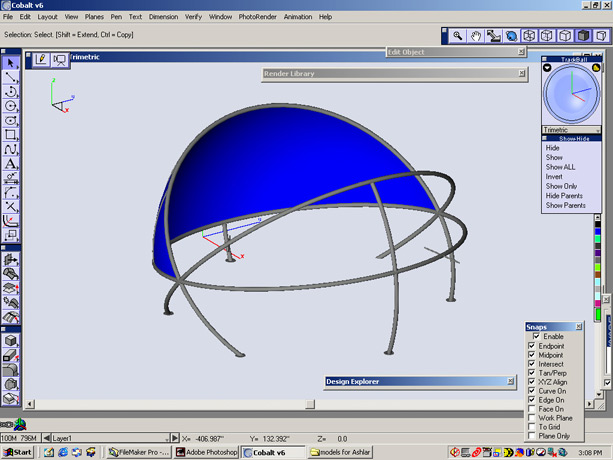Select the Ellipse tool
Screen dimensions: 613x460
tap(11, 120)
